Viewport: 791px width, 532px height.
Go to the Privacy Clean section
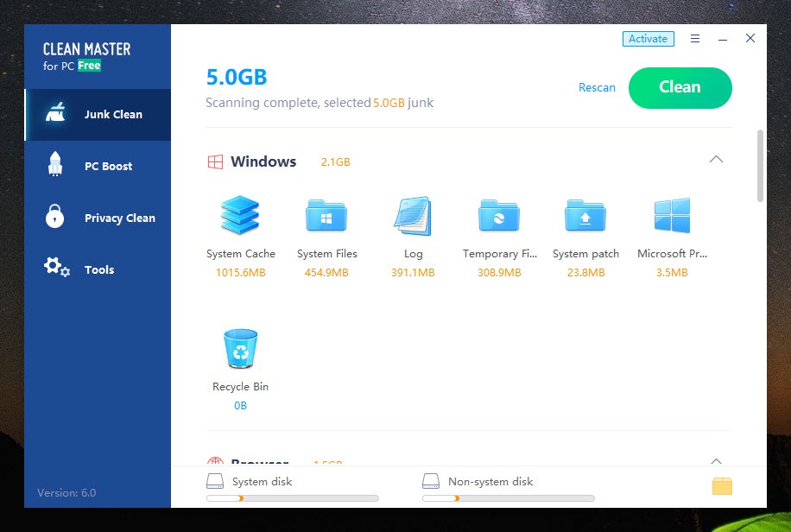pos(98,218)
